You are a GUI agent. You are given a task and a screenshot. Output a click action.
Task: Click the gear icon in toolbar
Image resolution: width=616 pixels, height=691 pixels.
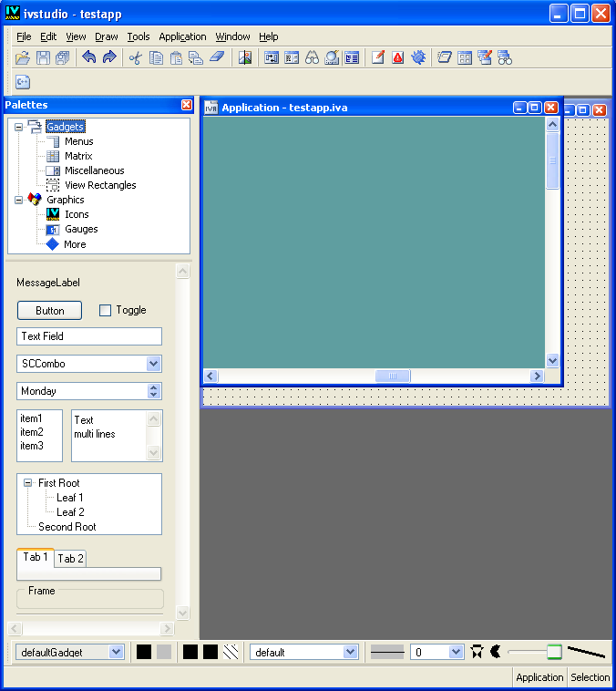(418, 57)
